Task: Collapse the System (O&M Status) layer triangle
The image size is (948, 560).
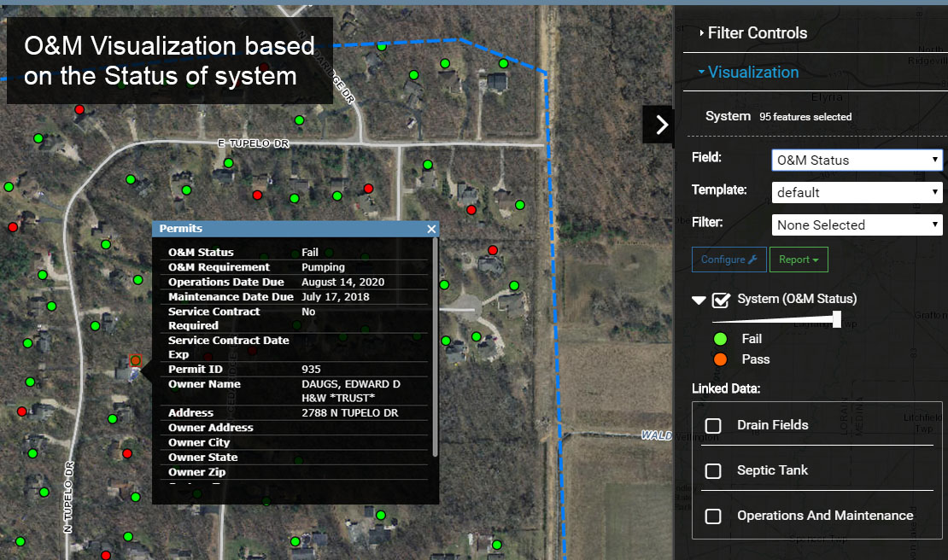Action: [x=699, y=300]
